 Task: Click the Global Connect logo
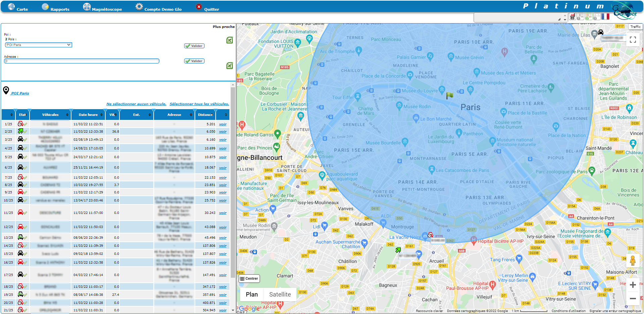[x=624, y=10]
